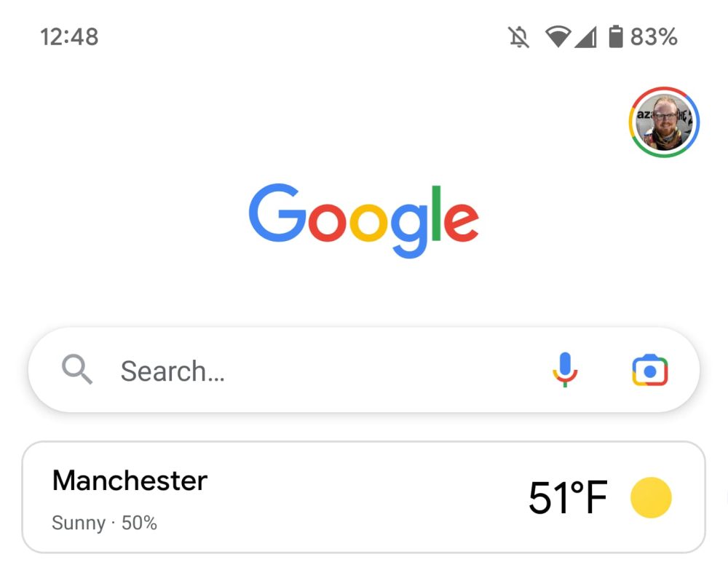Open the Manchester weather forecast title
728x581 pixels.
(x=130, y=481)
